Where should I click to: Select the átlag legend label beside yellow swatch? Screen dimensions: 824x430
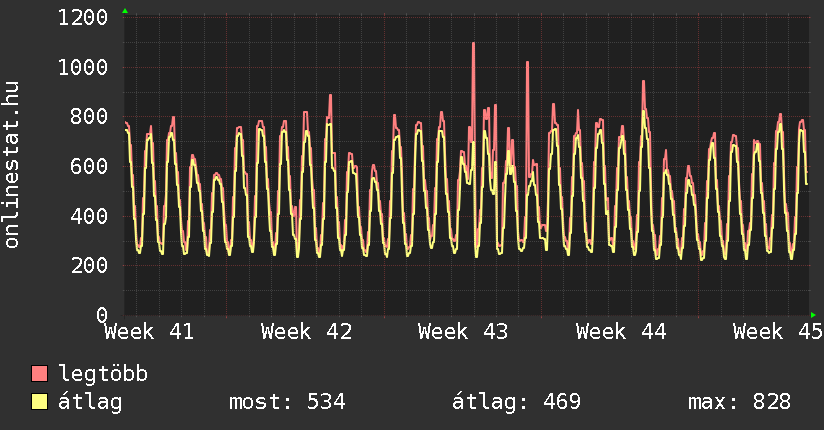(x=90, y=402)
